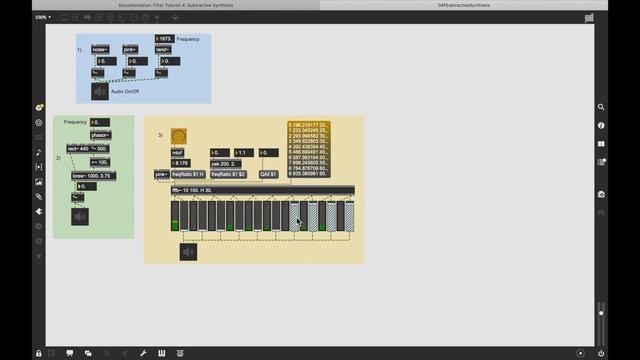This screenshot has height=360, width=640.
Task: Click the 1673. Frequency number box
Action: (164, 39)
